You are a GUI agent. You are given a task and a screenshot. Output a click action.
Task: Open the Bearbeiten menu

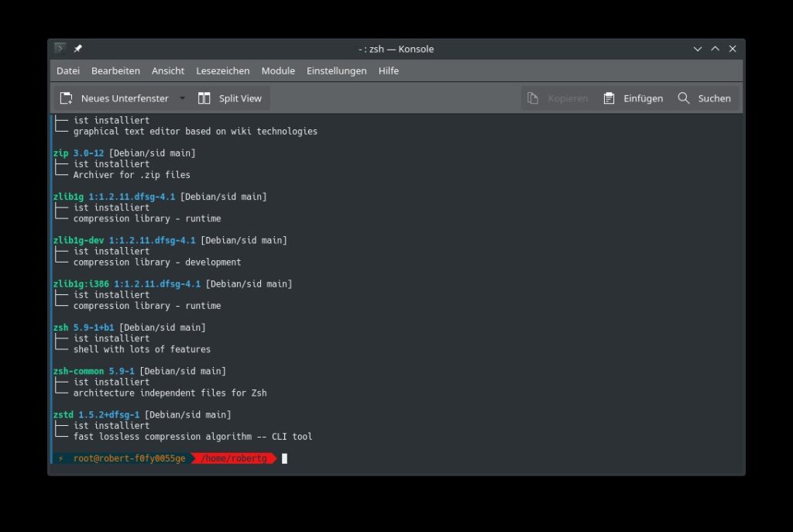pos(115,70)
